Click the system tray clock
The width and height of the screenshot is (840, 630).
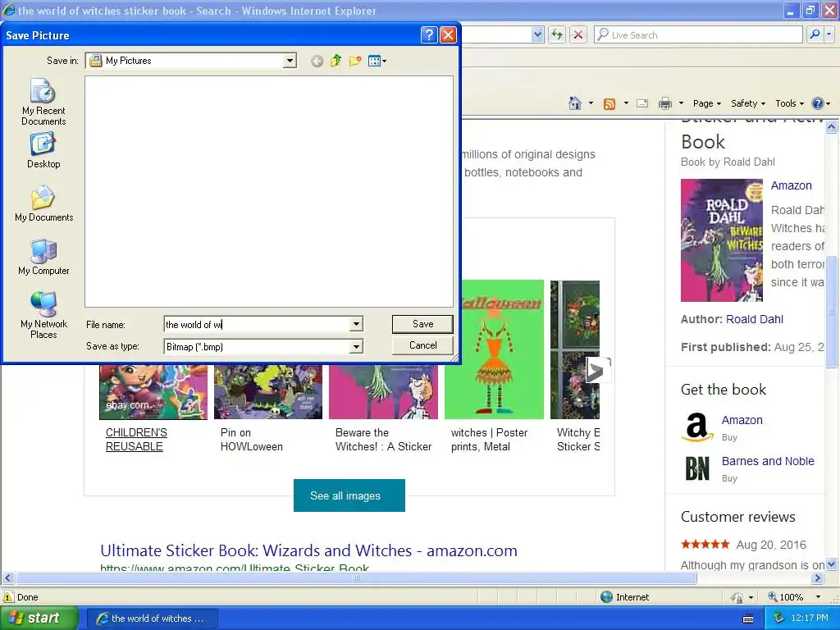tap(810, 619)
